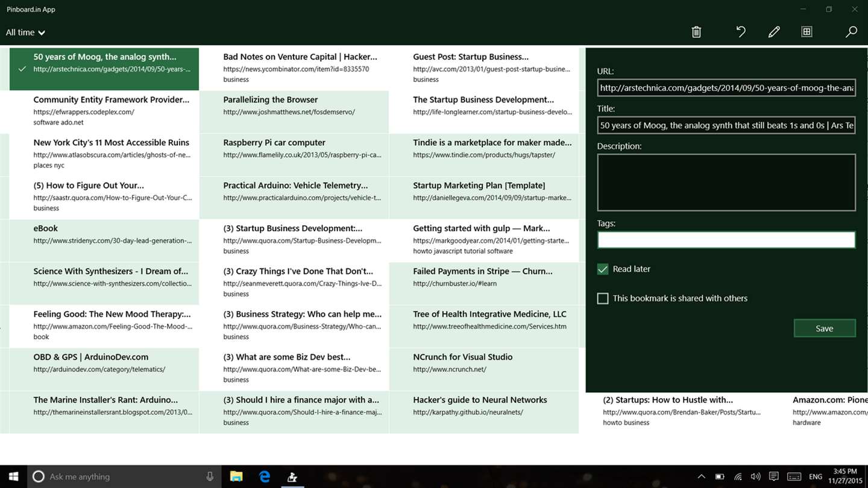Select the Parallelizing the Browser bookmark
This screenshot has width=868, height=488.
pos(294,112)
